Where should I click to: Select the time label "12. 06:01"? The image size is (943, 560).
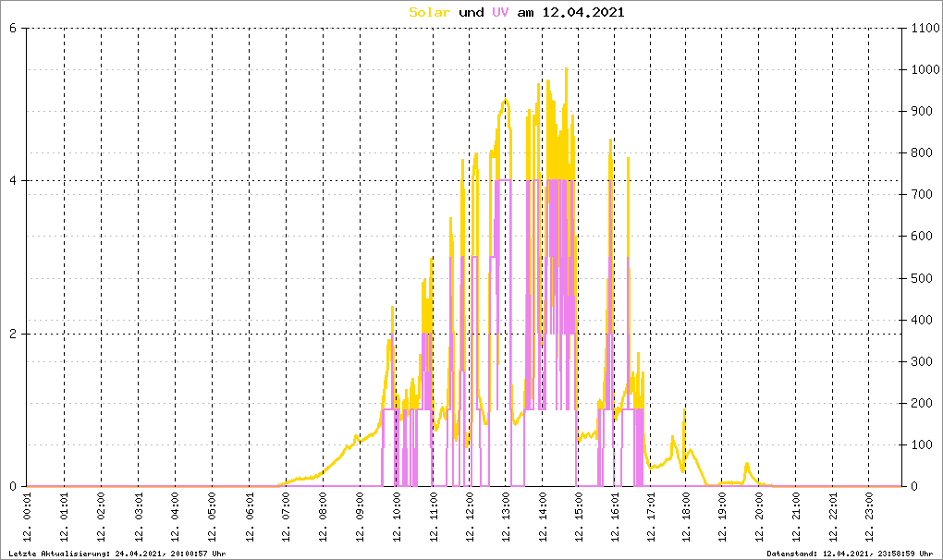pyautogui.click(x=250, y=517)
